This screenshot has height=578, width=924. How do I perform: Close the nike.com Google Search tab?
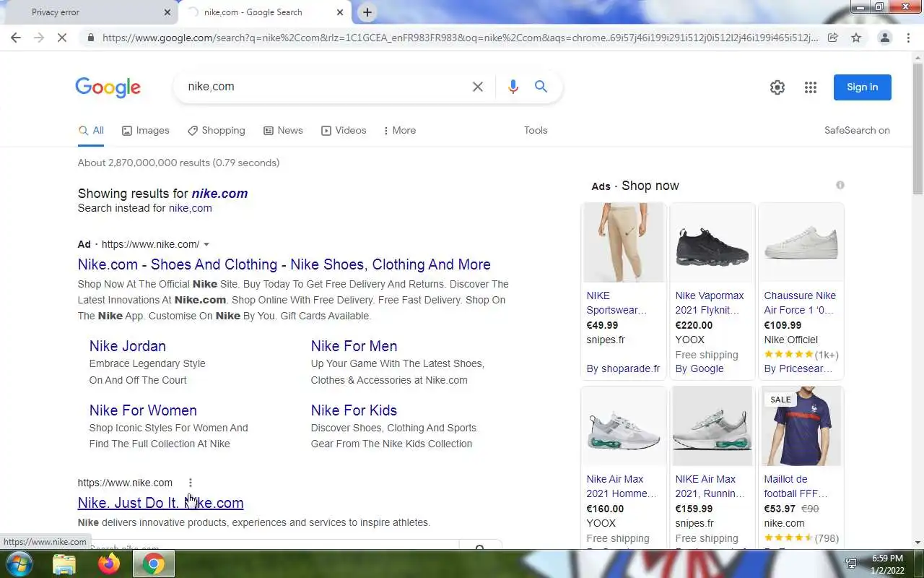[340, 12]
